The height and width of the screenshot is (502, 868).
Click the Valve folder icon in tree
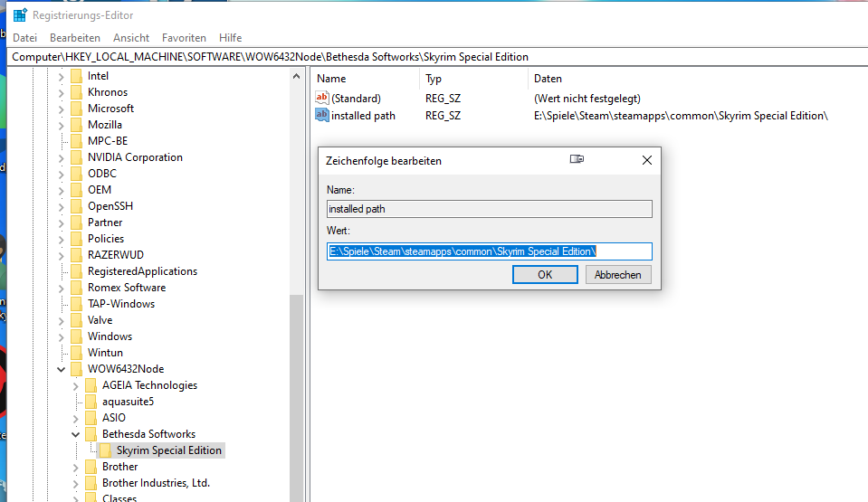(77, 320)
